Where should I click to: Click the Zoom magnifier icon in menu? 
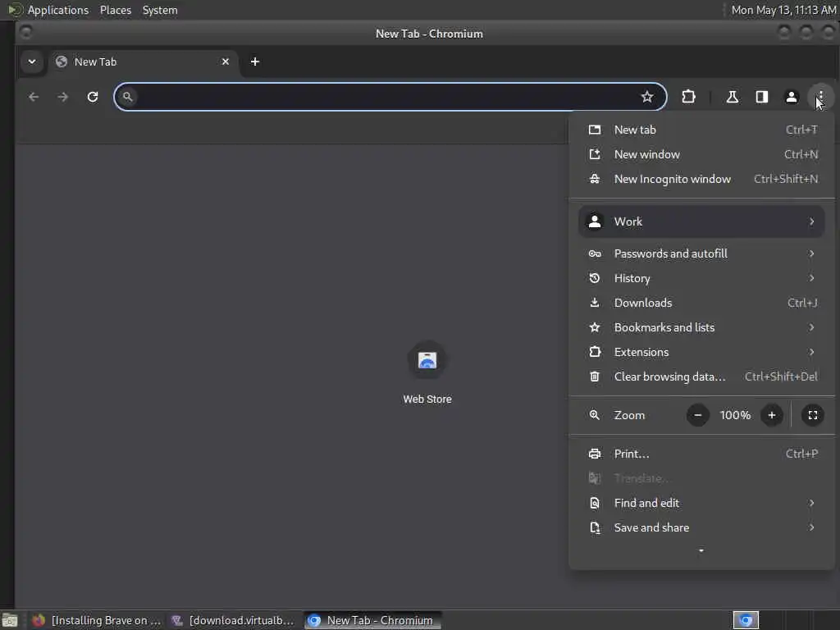595,415
